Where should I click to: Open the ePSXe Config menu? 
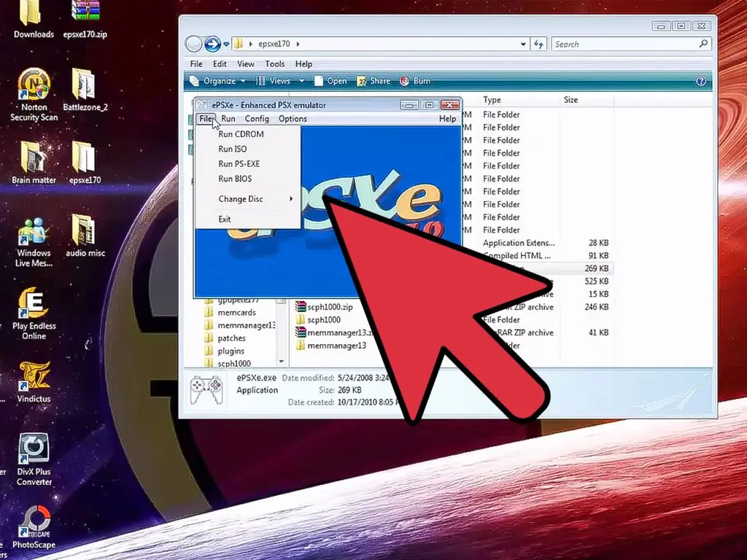[x=257, y=119]
